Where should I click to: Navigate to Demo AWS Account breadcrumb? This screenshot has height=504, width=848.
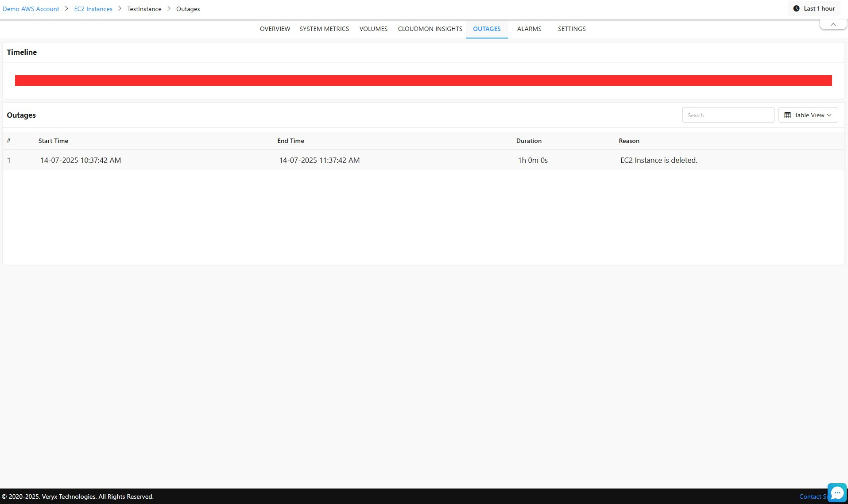click(31, 9)
